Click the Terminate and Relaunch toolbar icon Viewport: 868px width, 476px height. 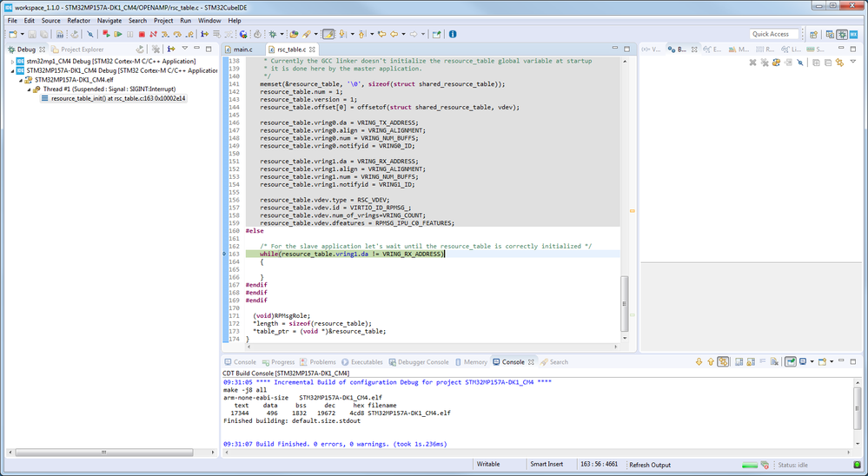click(106, 35)
